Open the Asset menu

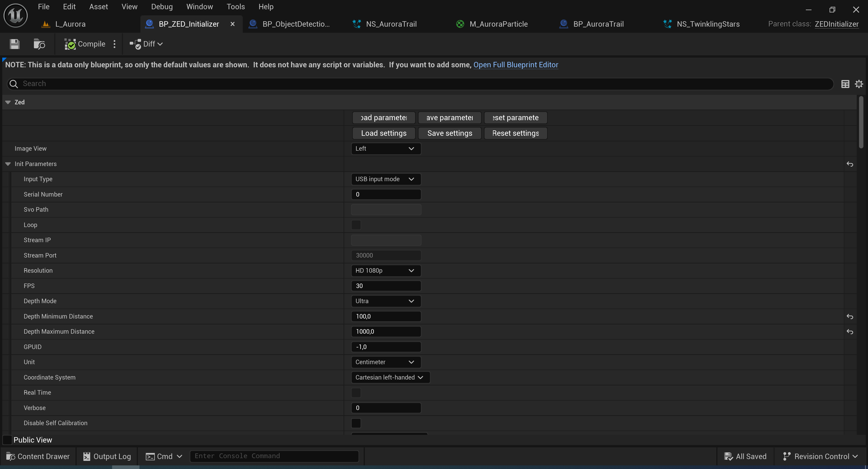98,7
